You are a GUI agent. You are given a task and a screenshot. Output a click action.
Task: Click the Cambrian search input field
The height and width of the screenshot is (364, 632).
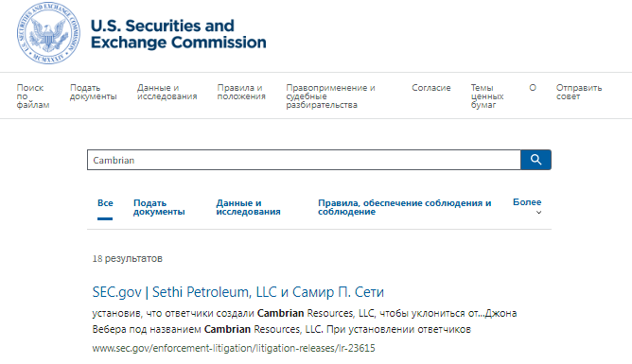pos(304,160)
